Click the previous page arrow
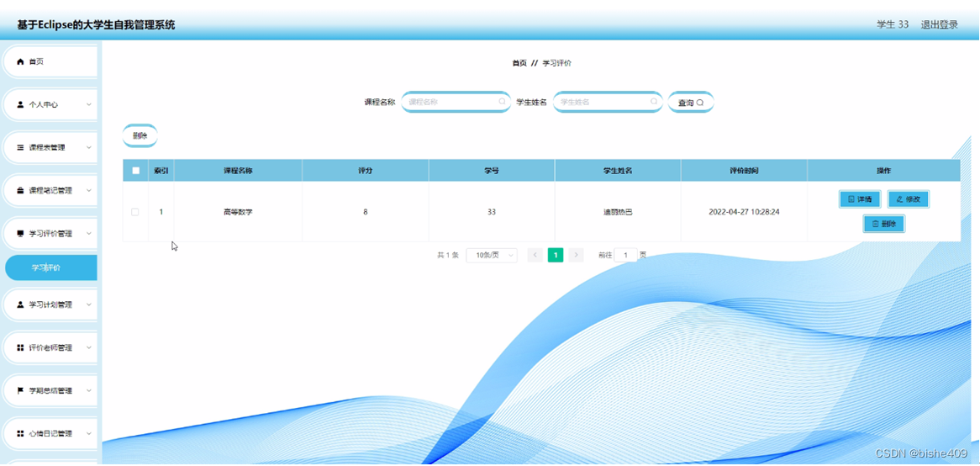Screen dimensions: 980x466 tap(535, 255)
